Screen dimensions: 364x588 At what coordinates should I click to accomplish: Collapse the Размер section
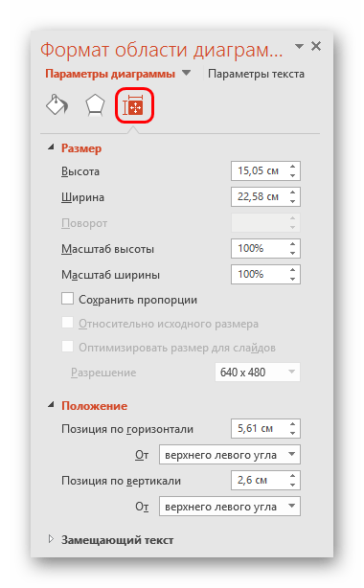click(51, 147)
